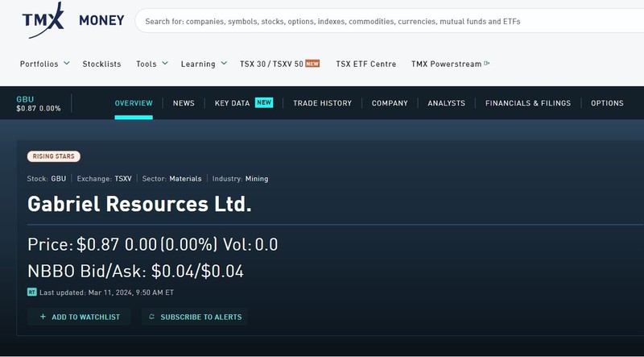Click the Stock: GBU label
The image size is (644, 357).
[47, 179]
